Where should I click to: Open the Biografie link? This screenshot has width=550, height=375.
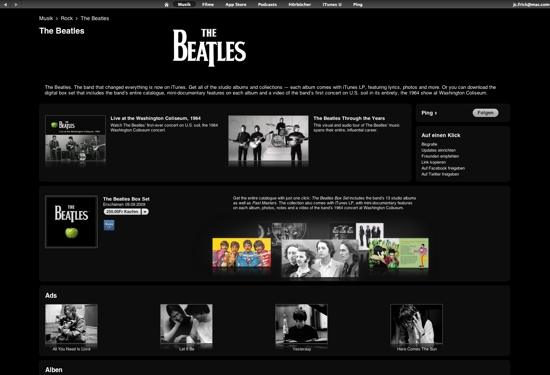[429, 144]
